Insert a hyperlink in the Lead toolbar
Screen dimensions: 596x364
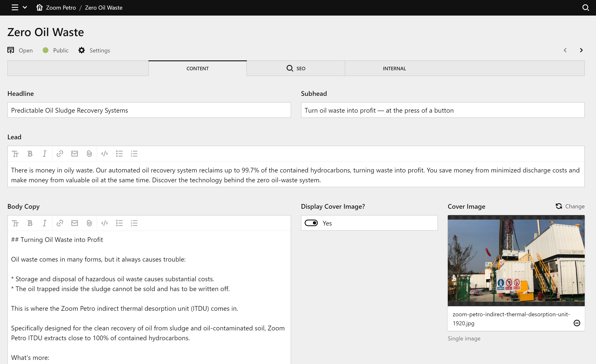coord(59,153)
